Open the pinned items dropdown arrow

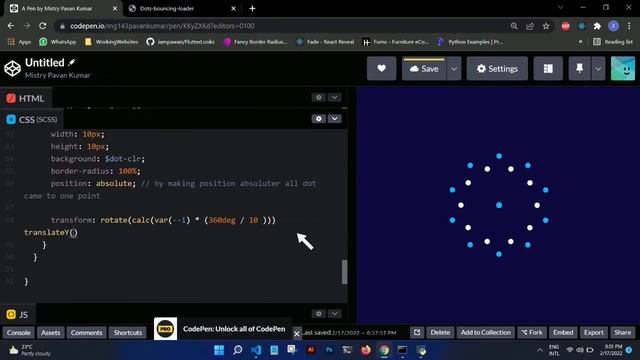598,69
